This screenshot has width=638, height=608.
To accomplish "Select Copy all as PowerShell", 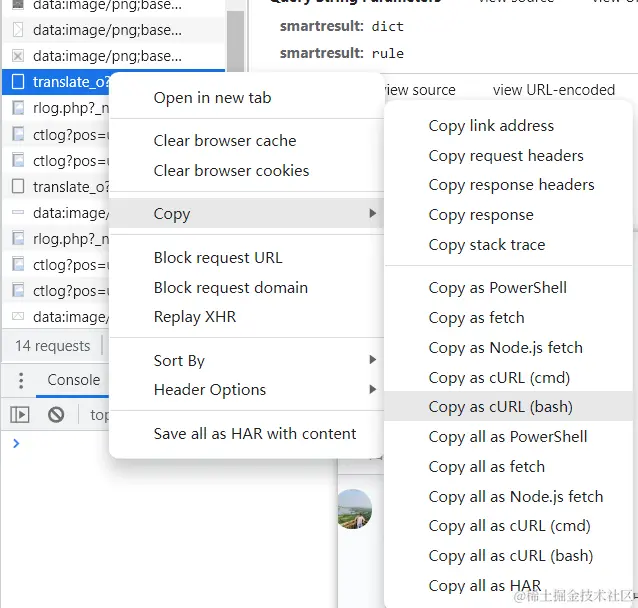I will point(508,437).
